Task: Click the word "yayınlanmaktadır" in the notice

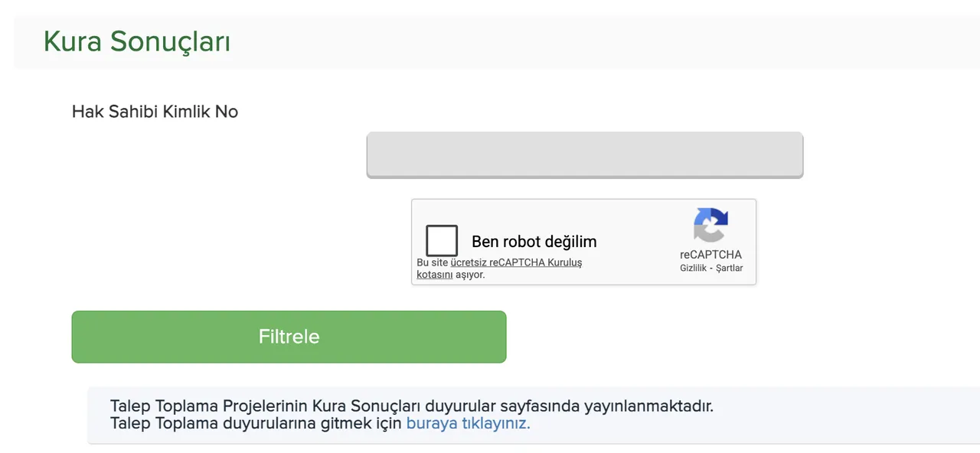Action: coord(649,406)
